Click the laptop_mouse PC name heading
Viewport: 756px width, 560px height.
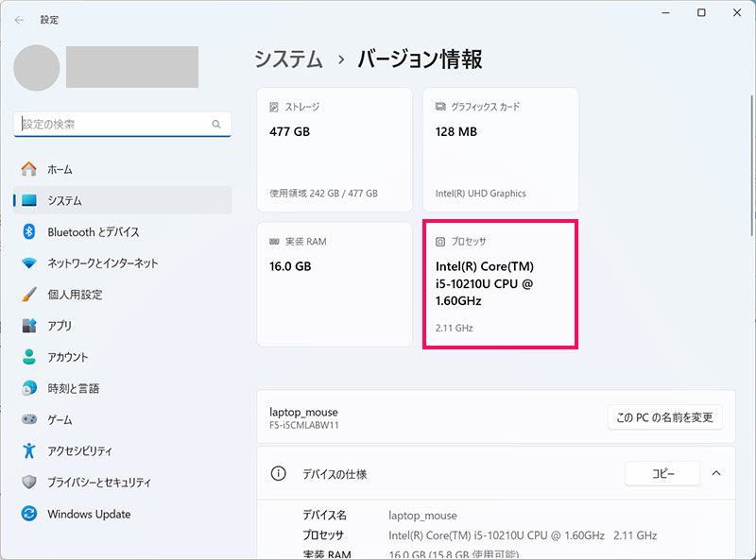[303, 412]
